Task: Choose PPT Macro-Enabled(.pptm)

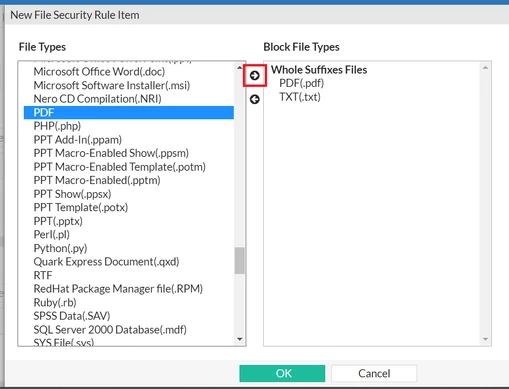Action: click(x=97, y=180)
